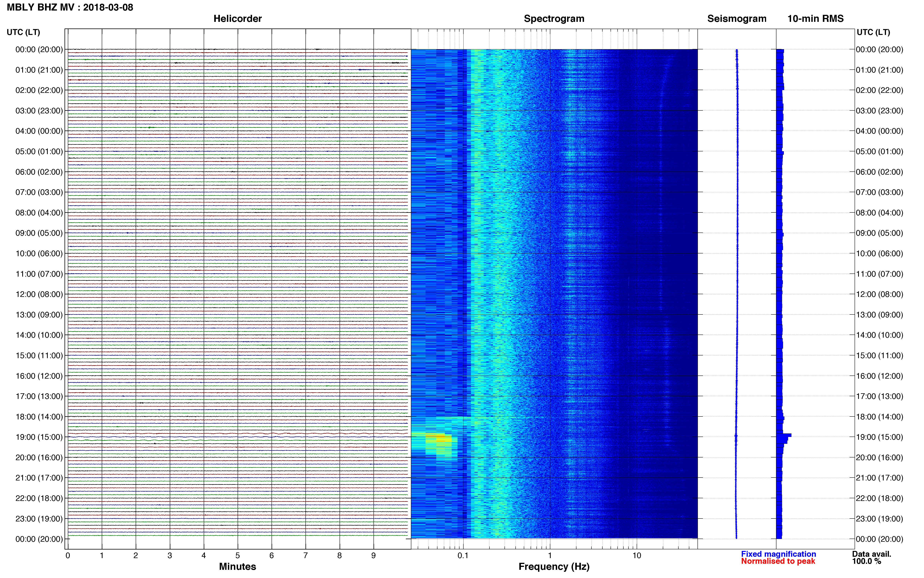
Task: Click "07:00 (03:00)" on the left time axis
Action: [x=39, y=192]
